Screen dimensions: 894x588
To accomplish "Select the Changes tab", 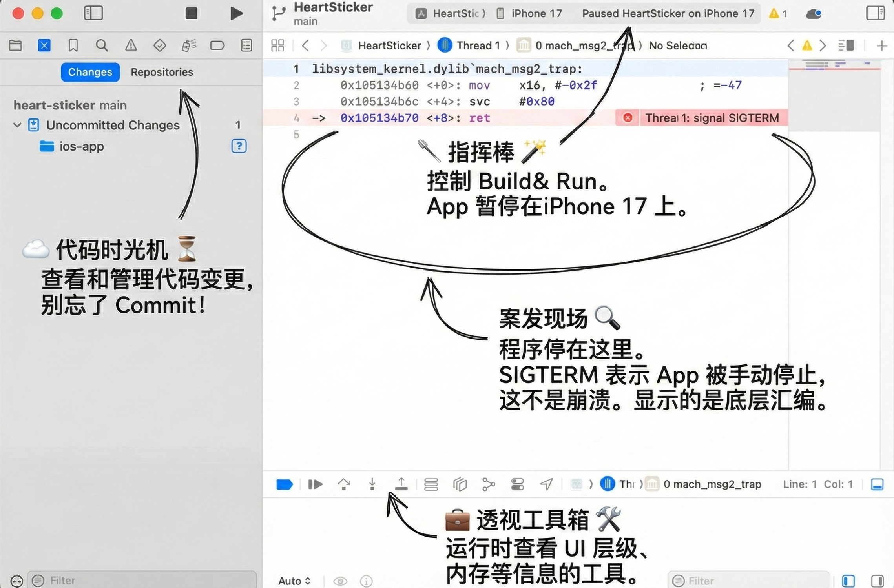I will (x=90, y=72).
